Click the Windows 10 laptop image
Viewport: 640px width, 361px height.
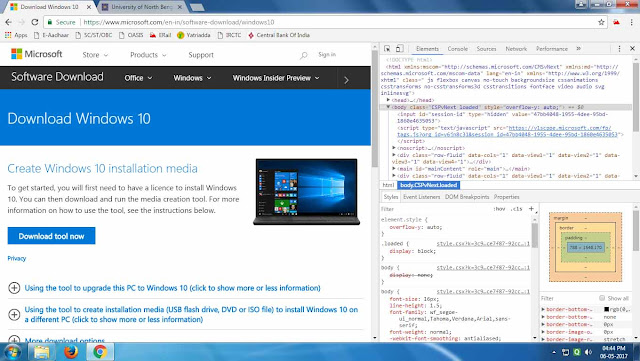307,192
